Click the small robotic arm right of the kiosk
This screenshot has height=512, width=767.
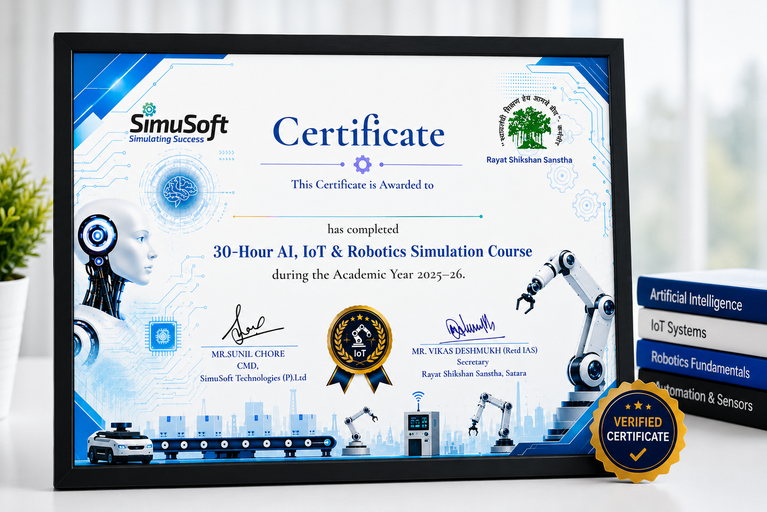tap(492, 422)
